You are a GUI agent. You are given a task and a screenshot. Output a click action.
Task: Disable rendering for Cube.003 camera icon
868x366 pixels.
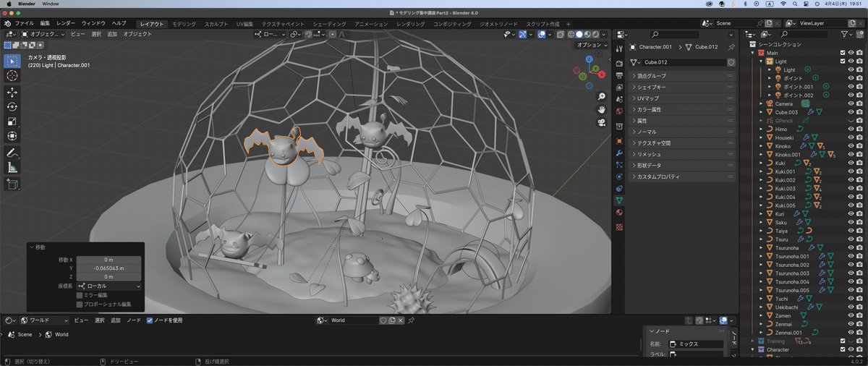point(859,112)
